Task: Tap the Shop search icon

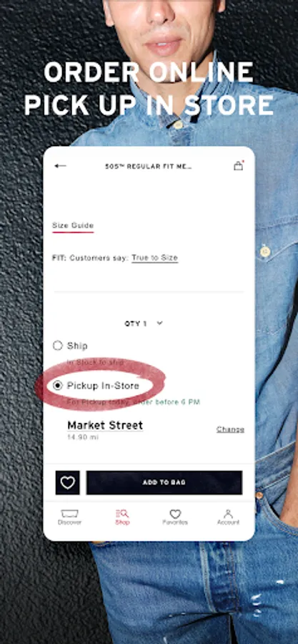Action: click(x=122, y=513)
